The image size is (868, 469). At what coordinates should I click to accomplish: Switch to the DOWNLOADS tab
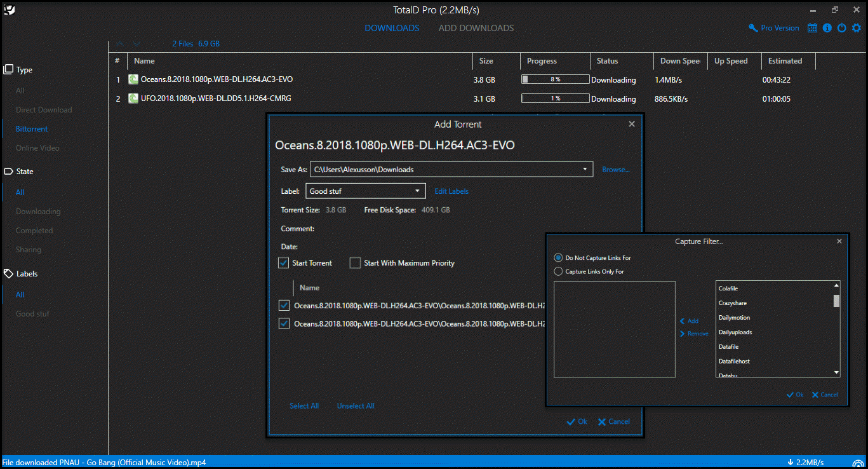(x=392, y=28)
